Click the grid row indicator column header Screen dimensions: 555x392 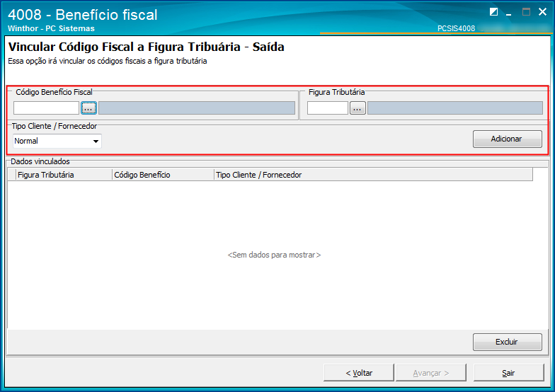click(x=11, y=175)
